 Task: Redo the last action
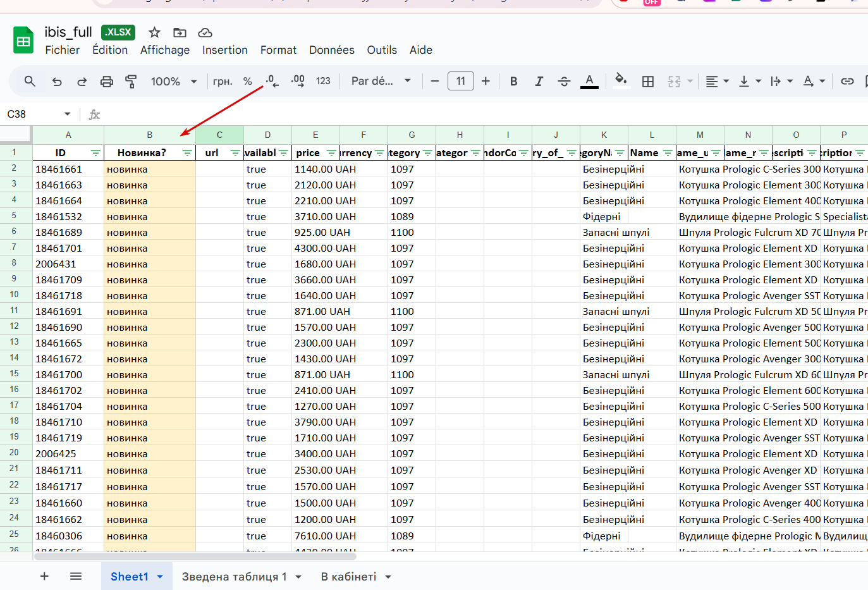[x=82, y=81]
